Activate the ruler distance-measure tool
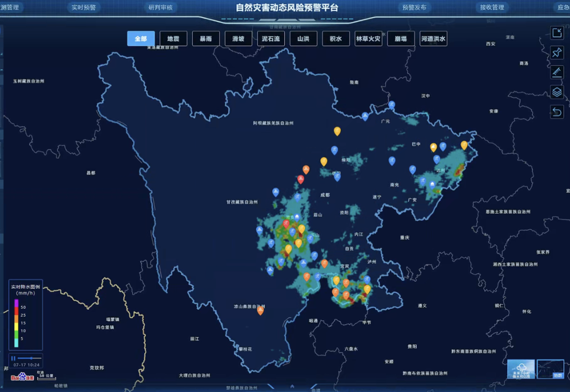The width and height of the screenshot is (570, 392). click(557, 72)
